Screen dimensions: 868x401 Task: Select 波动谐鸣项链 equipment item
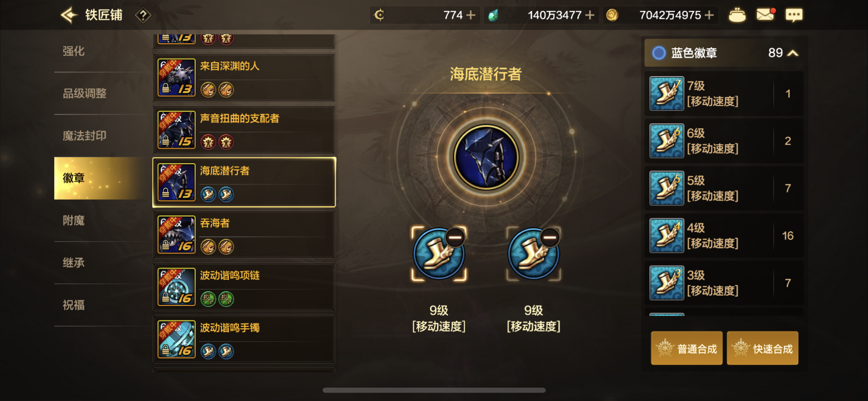pos(244,287)
